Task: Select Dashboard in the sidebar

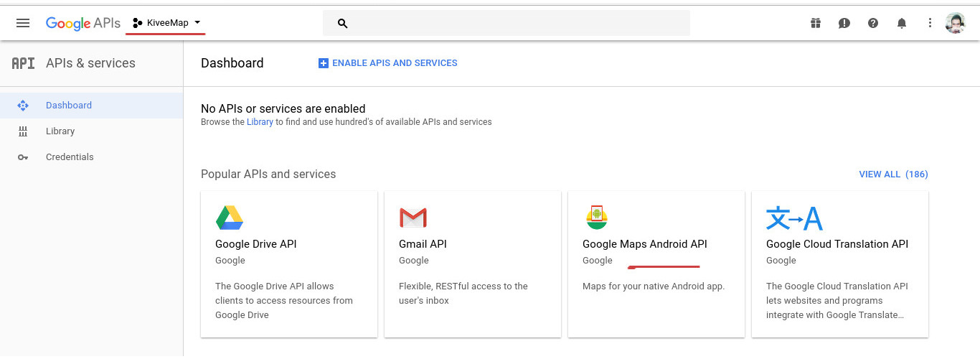Action: (91, 105)
